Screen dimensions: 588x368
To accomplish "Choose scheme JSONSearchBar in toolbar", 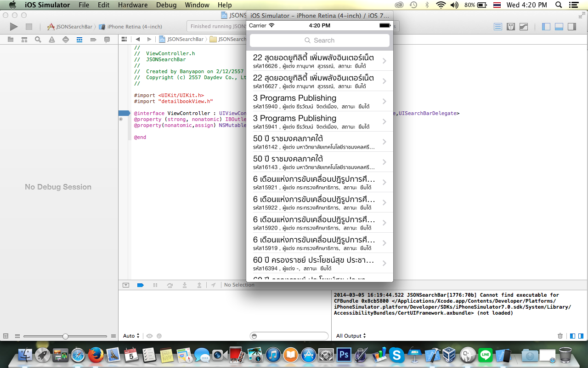I will pyautogui.click(x=70, y=27).
